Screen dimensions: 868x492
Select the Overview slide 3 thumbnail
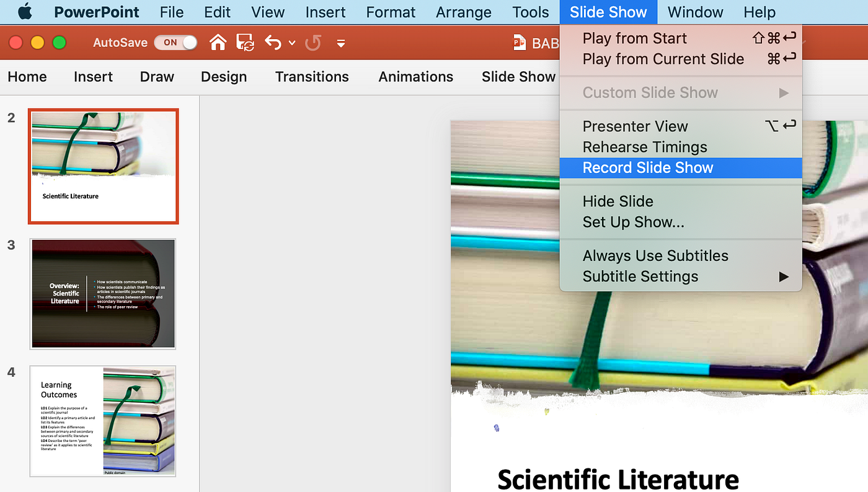[104, 294]
